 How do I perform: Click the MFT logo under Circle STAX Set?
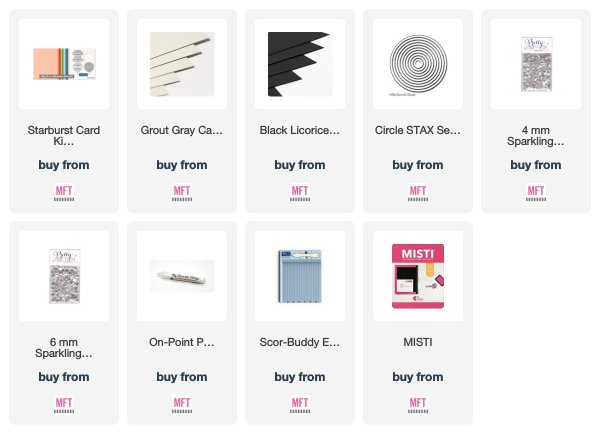click(418, 193)
